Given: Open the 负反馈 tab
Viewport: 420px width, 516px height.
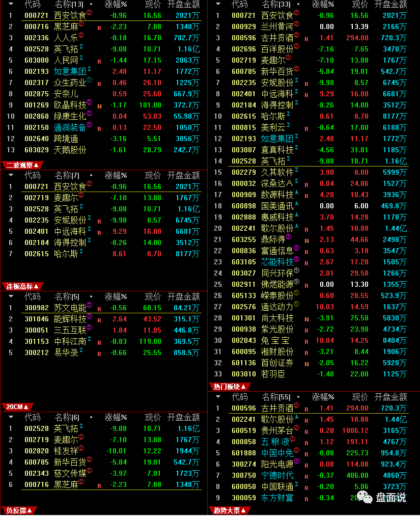Looking at the screenshot, I should tap(19, 510).
